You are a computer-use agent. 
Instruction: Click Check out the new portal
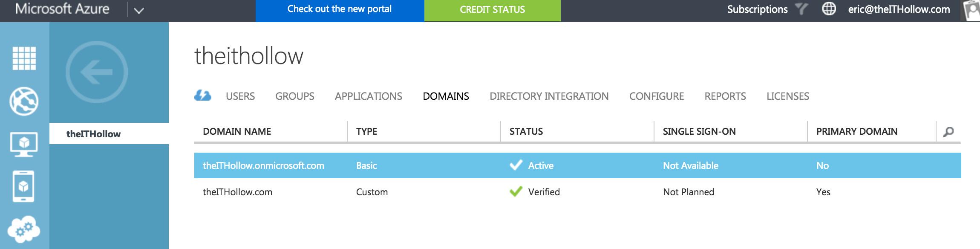coord(340,9)
